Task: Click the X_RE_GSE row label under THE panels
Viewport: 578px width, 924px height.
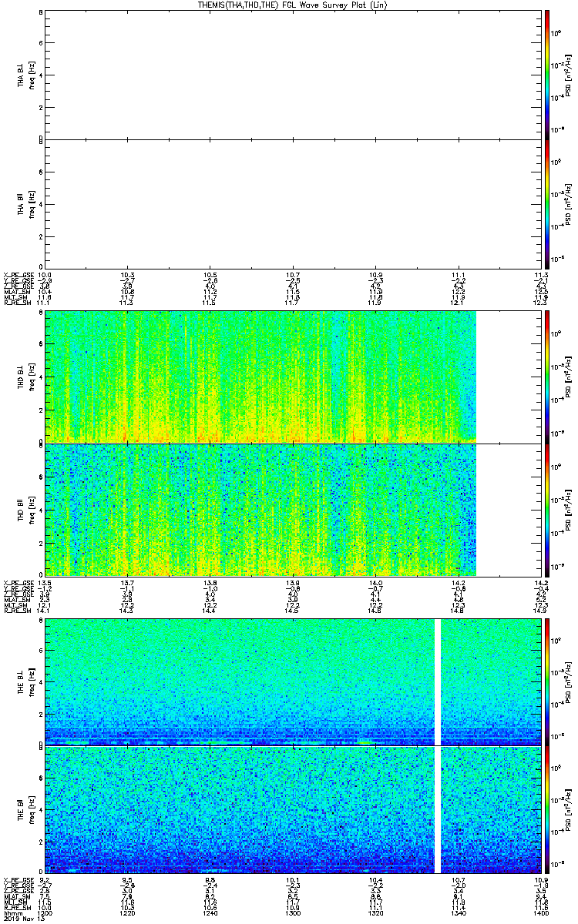Action: (18, 881)
